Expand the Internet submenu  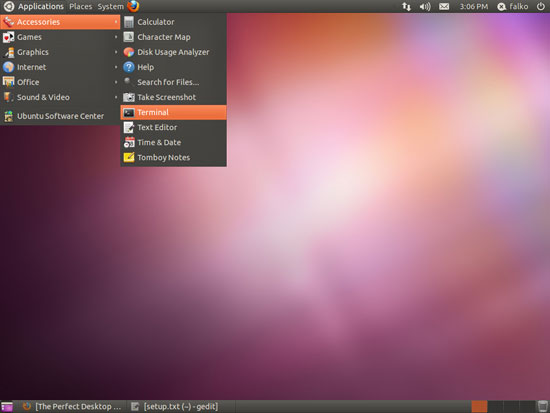coord(60,67)
